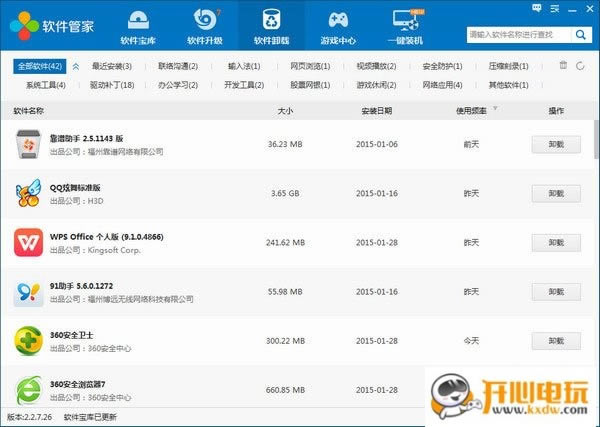The image size is (600, 427).
Task: Select the QQ炫舞标准版 name text
Action: (x=75, y=187)
